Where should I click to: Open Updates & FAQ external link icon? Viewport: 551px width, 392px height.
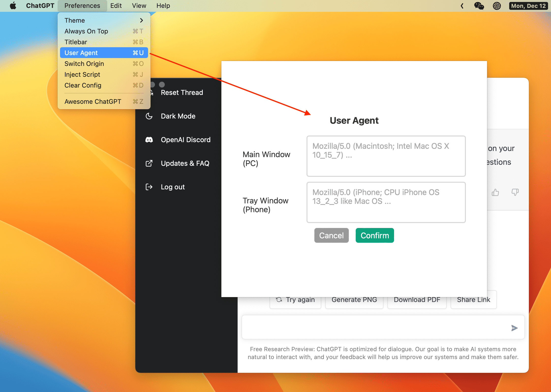point(149,163)
